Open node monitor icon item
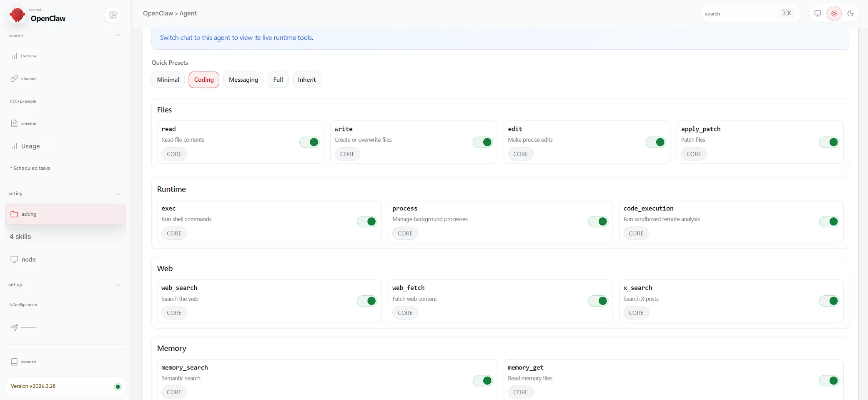Viewport: 868px width, 400px height. (x=14, y=259)
